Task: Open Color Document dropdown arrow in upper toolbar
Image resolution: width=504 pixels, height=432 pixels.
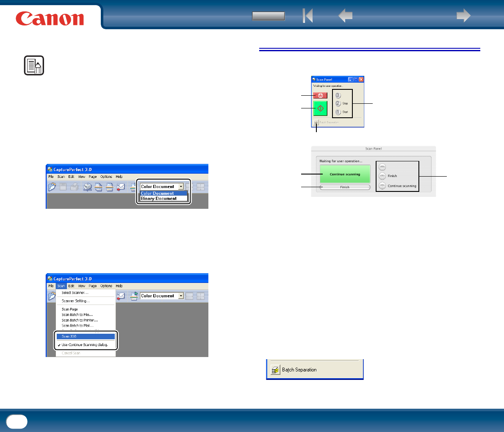Action: tap(181, 186)
